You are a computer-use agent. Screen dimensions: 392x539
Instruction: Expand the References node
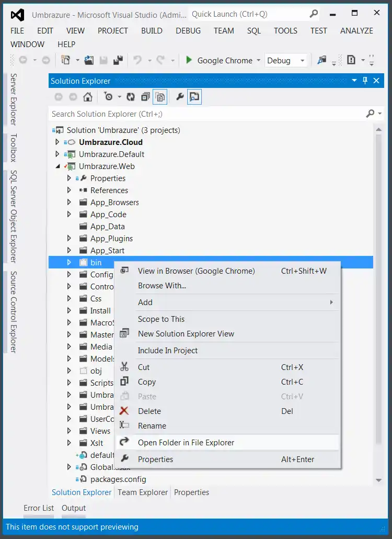point(69,190)
